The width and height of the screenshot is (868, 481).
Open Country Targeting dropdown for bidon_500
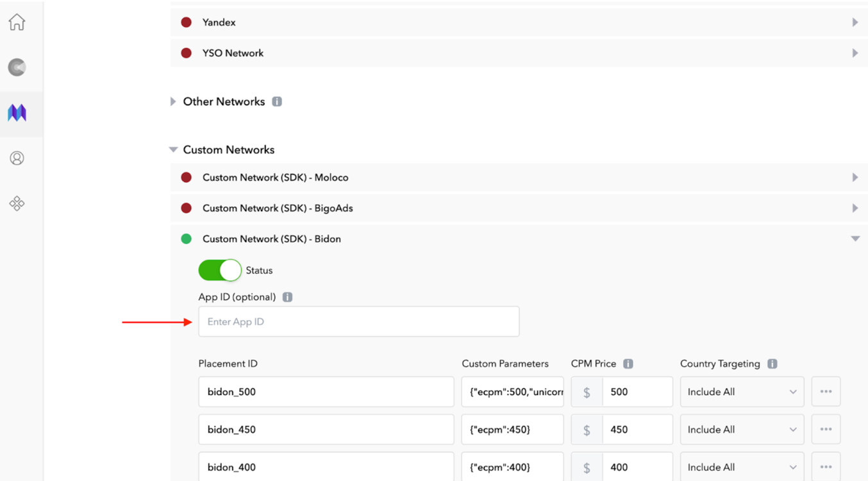pos(742,392)
